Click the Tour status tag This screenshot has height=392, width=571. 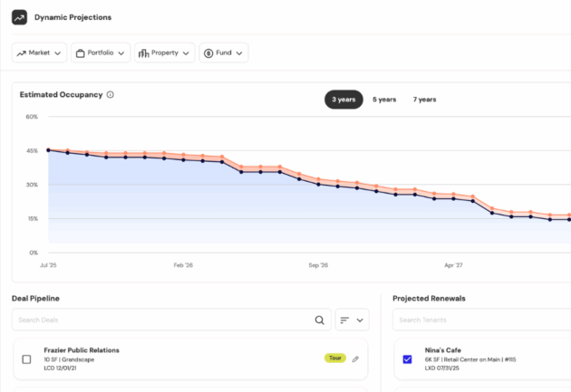coord(334,359)
